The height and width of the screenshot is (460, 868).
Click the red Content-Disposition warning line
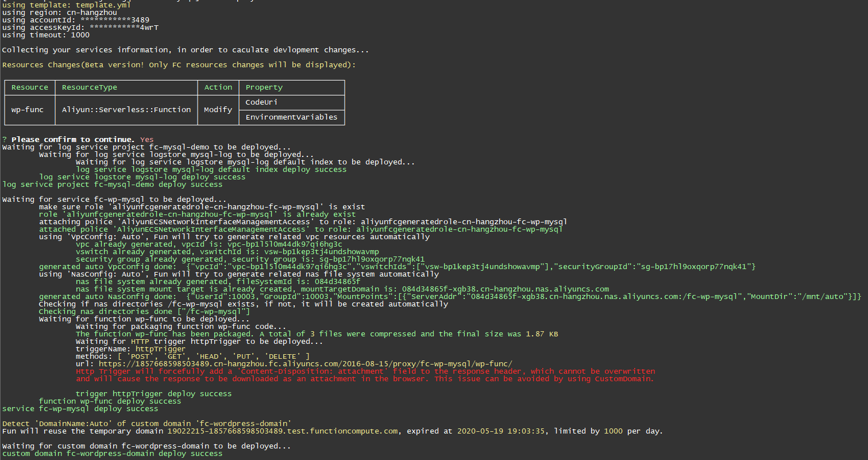365,371
